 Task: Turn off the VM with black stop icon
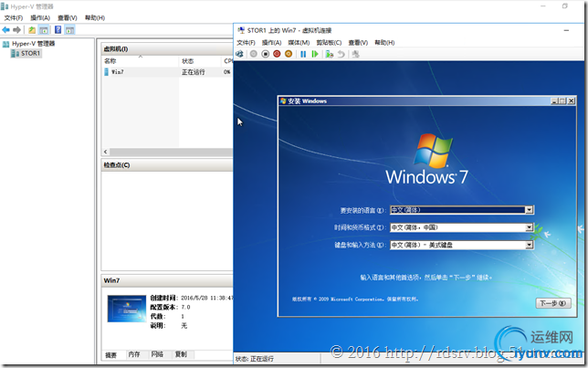coord(266,54)
